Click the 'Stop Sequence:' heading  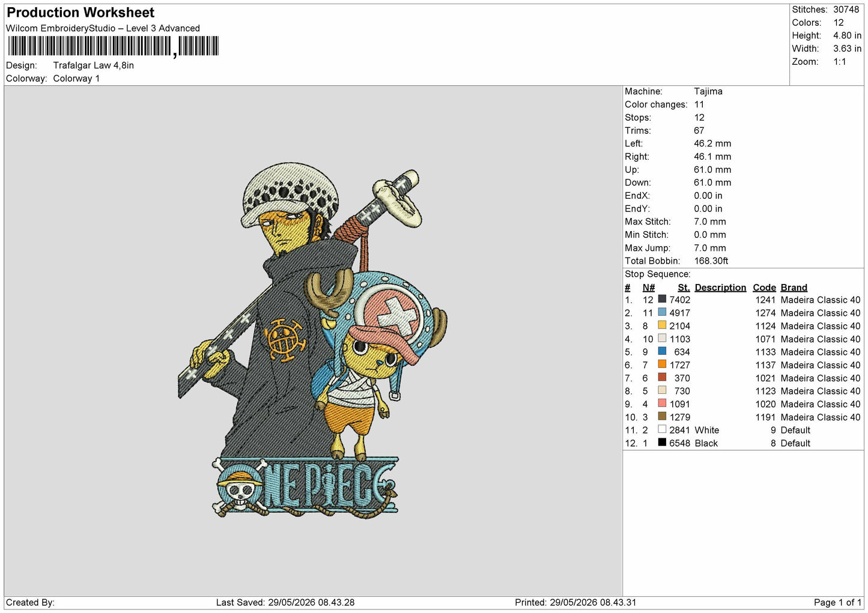point(658,274)
